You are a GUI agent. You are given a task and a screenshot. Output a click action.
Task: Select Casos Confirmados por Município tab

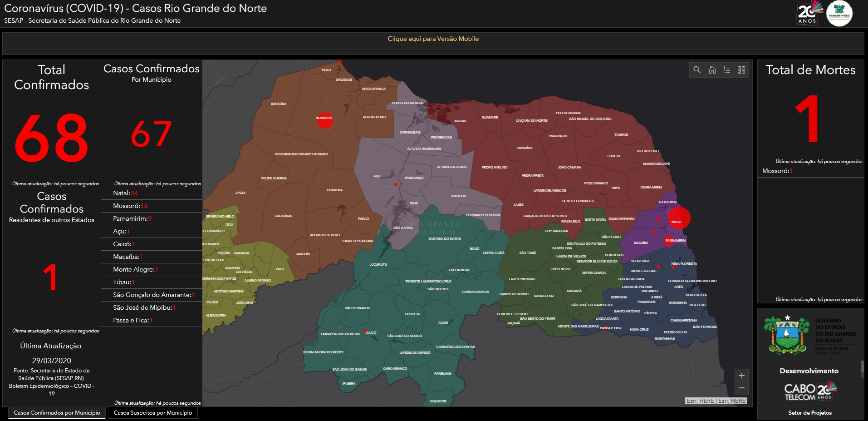click(x=57, y=413)
